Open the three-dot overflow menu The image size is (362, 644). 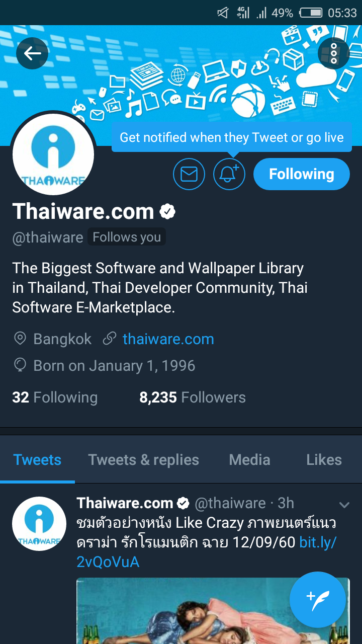tap(334, 53)
